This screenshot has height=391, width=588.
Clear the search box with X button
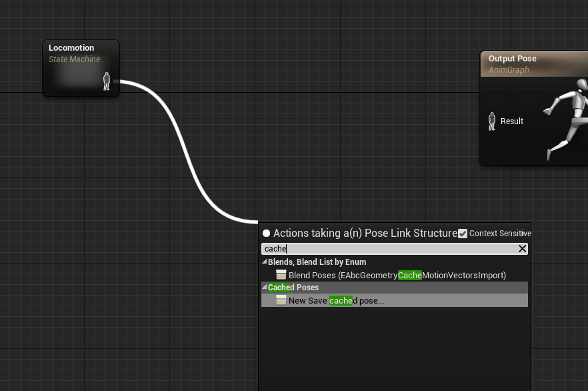pos(522,248)
